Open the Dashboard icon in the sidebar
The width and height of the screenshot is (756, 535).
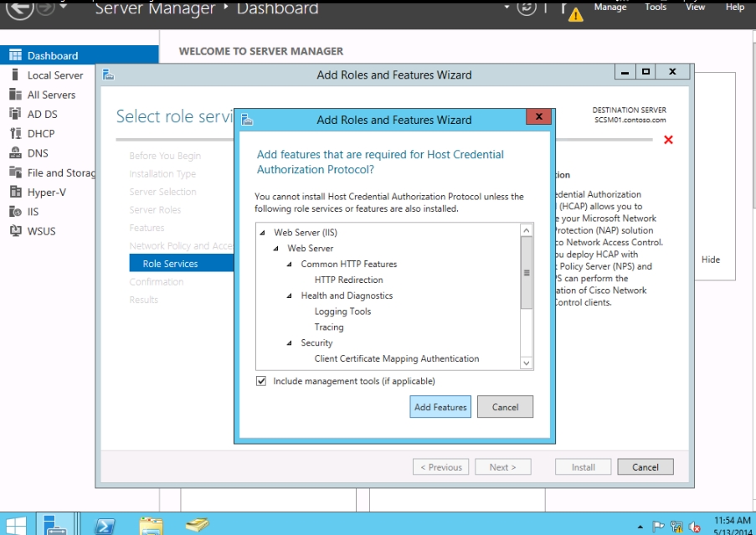click(x=15, y=55)
